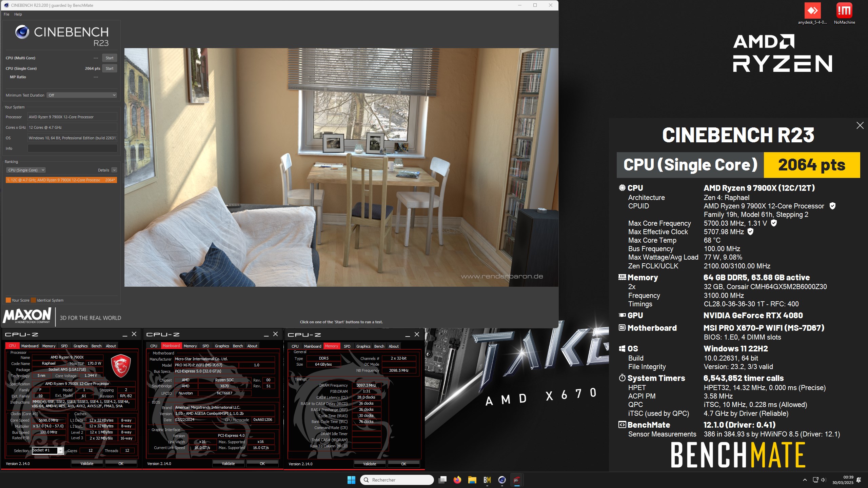Click Validate in the first CPU-Z window
Screen dimensions: 868x488
(x=87, y=464)
